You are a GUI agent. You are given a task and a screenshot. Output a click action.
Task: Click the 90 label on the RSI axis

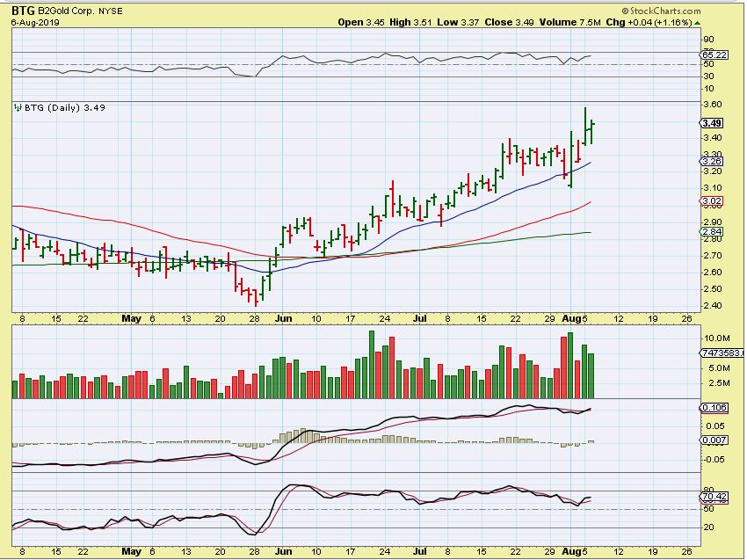click(x=708, y=40)
